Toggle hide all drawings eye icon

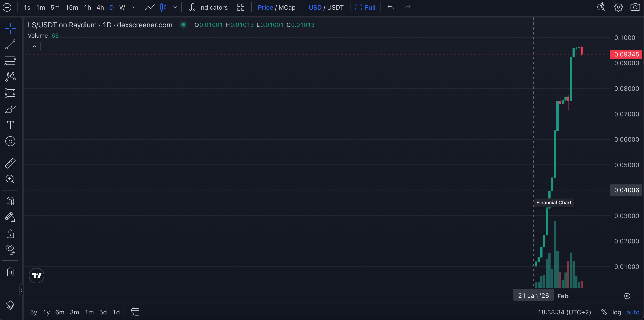tap(10, 249)
